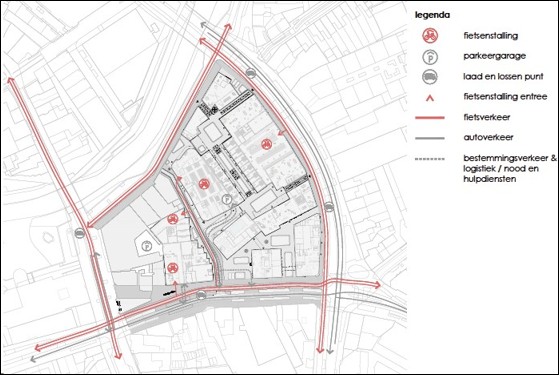This screenshot has height=375, width=559.
Task: Select the parkeergarage P icon in the legend
Action: click(430, 57)
